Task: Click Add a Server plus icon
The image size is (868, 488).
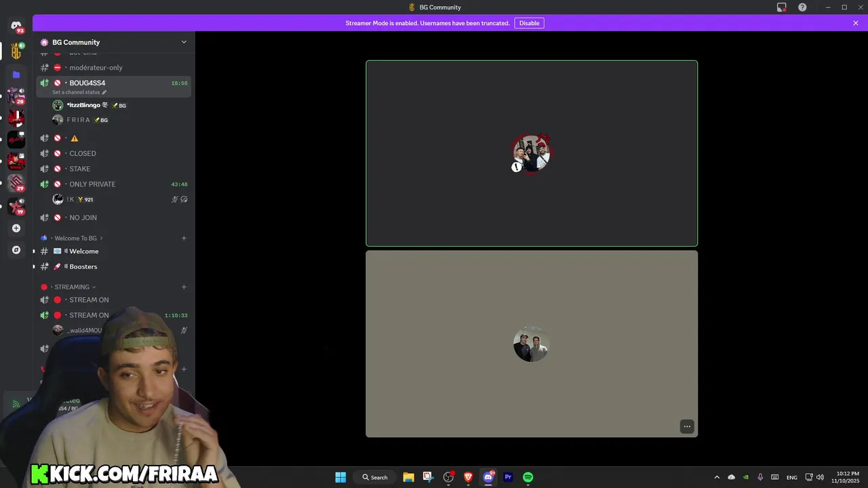Action: (16, 228)
